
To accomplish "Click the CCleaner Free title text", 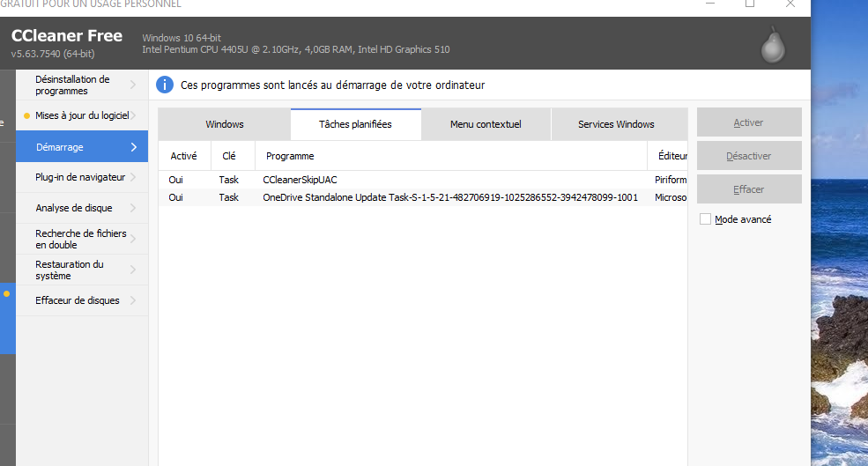I will click(x=67, y=35).
